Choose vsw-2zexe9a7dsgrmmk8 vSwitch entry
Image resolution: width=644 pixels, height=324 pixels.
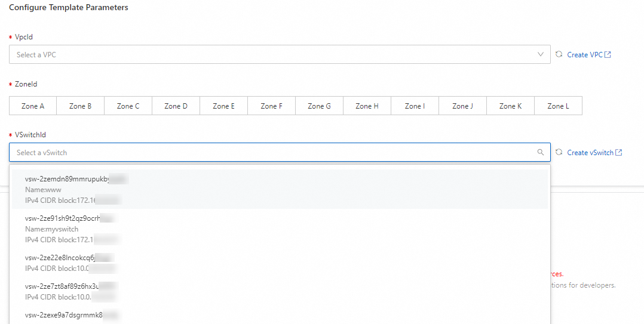(x=280, y=314)
